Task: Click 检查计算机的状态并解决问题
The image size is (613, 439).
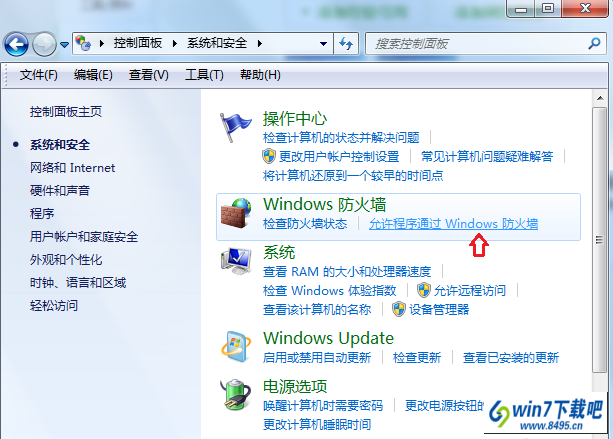Action: pyautogui.click(x=341, y=138)
